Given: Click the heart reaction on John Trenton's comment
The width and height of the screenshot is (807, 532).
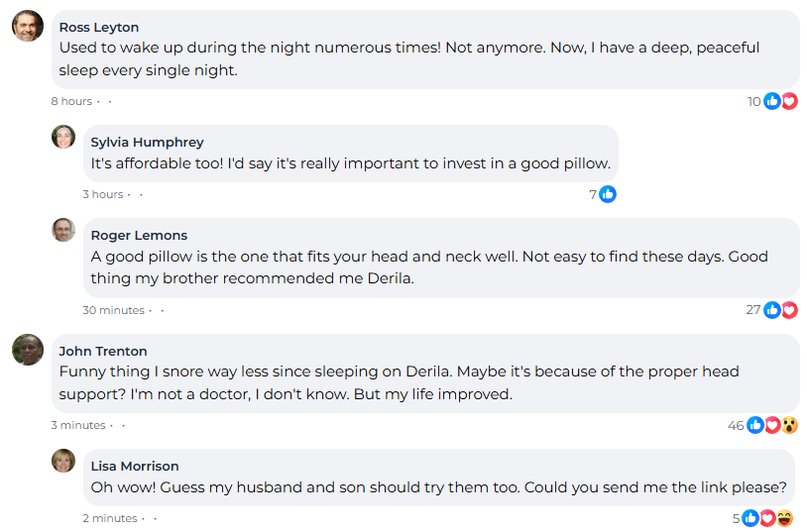Looking at the screenshot, I should [772, 425].
